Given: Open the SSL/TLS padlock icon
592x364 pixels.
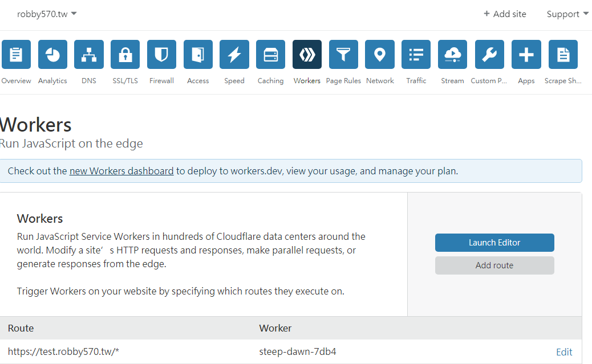Looking at the screenshot, I should click(x=125, y=54).
